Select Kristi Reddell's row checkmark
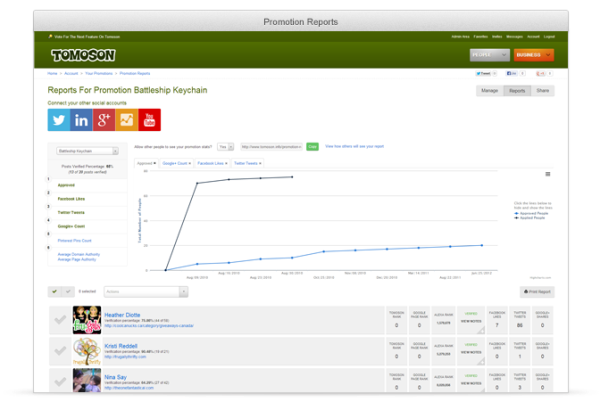The height and width of the screenshot is (410, 600). (x=59, y=350)
